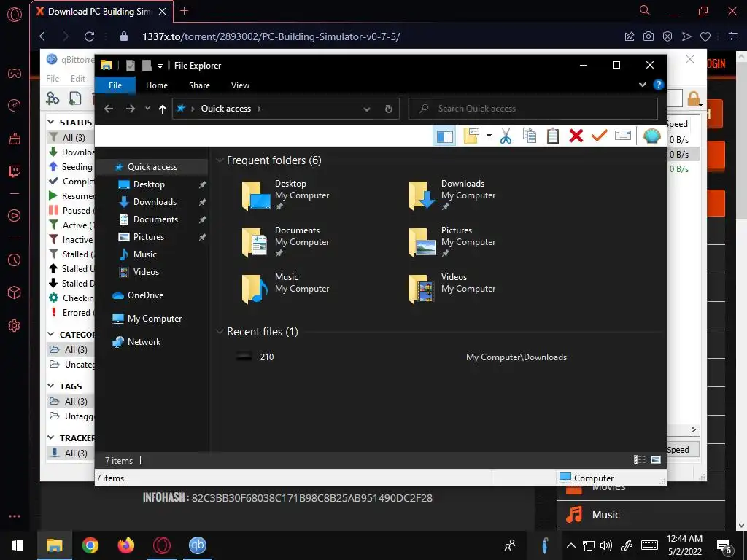This screenshot has width=747, height=560.
Task: Refresh the Quick access view
Action: (389, 109)
